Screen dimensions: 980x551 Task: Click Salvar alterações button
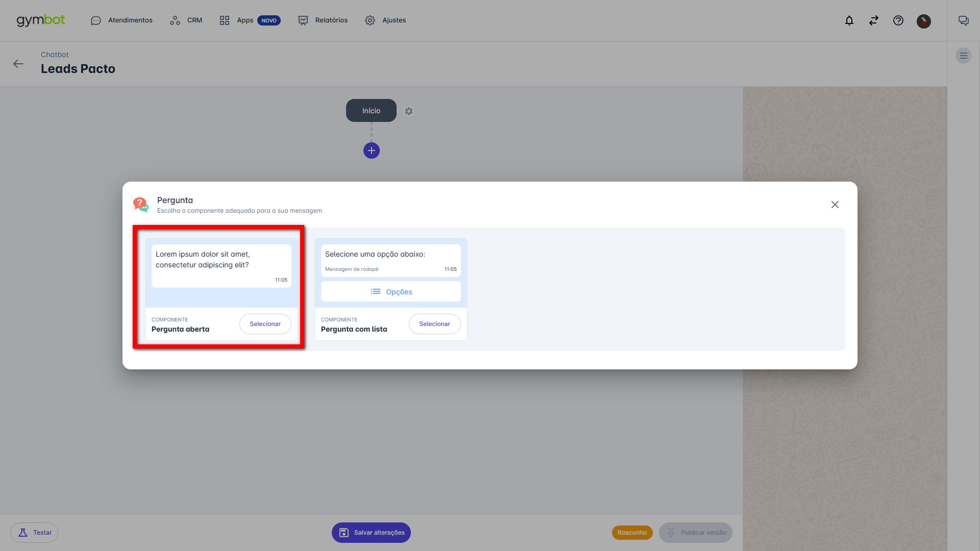[x=371, y=533]
